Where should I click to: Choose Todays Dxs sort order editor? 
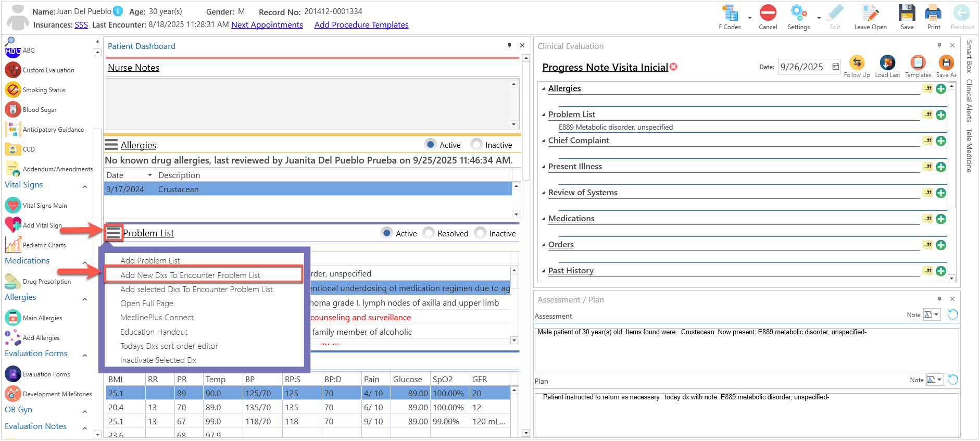(169, 346)
